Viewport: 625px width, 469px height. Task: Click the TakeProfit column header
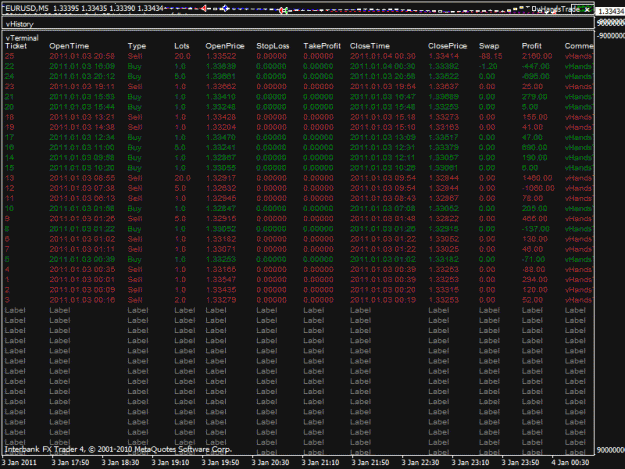pos(322,46)
